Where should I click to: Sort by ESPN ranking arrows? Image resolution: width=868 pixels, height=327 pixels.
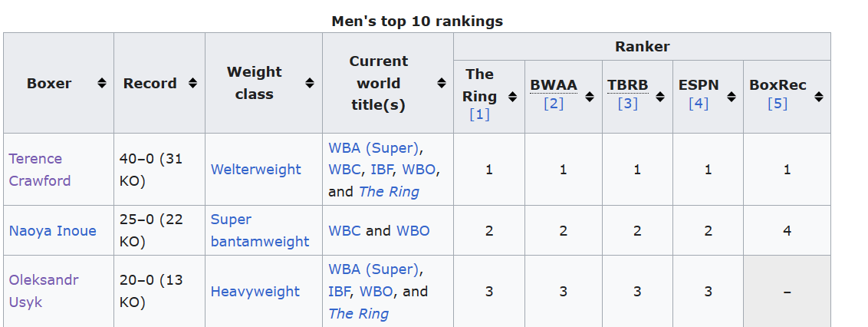click(x=732, y=97)
